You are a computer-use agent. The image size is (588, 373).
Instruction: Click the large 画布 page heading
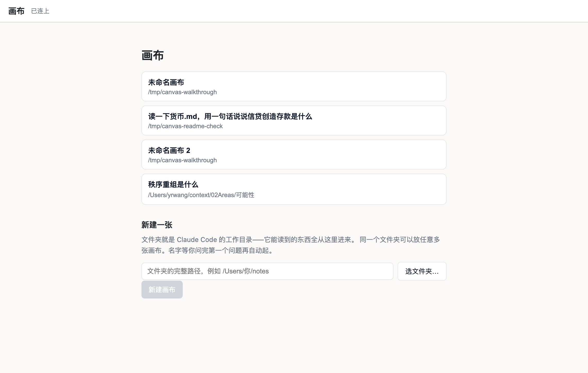(x=153, y=55)
